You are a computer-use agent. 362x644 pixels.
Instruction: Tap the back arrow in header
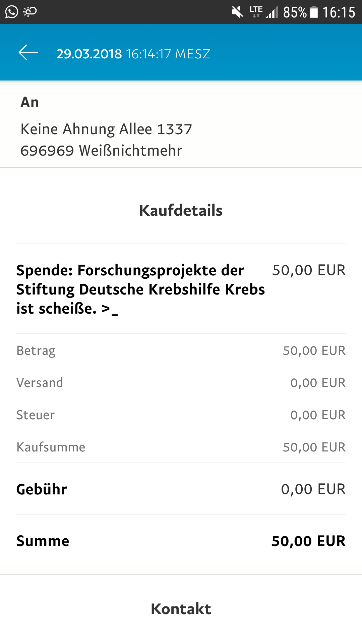pyautogui.click(x=28, y=53)
